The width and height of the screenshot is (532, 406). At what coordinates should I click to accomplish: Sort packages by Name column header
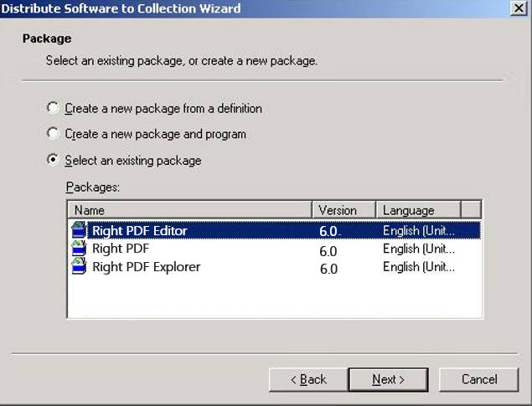click(x=189, y=210)
